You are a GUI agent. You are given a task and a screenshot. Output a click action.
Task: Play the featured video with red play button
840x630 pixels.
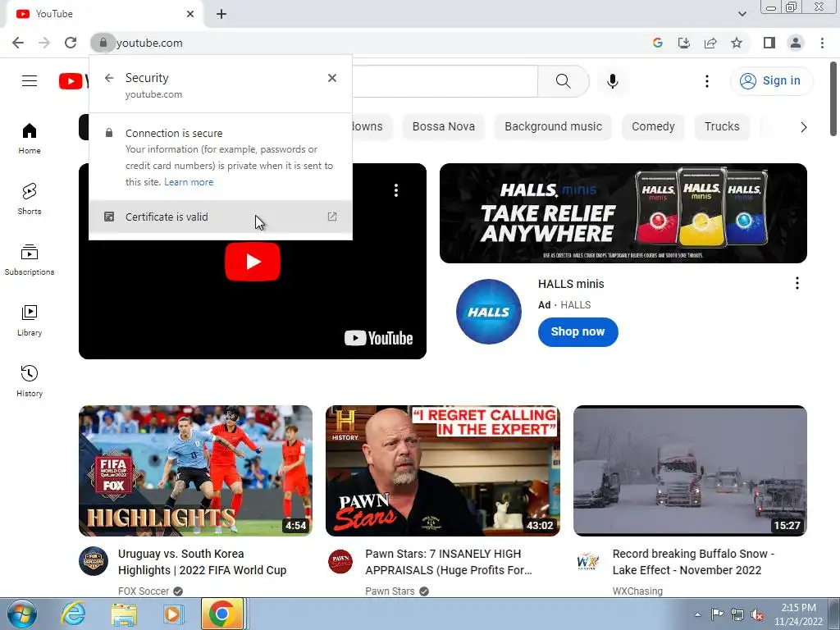(x=253, y=262)
